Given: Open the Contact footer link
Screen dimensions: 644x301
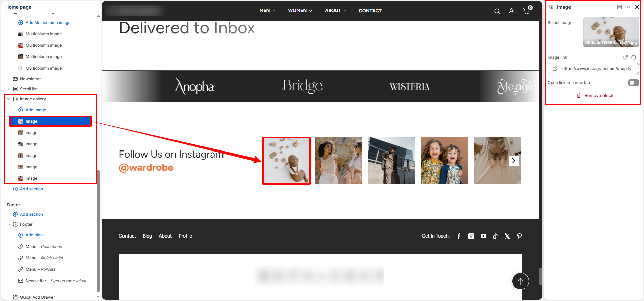Looking at the screenshot, I should point(127,236).
